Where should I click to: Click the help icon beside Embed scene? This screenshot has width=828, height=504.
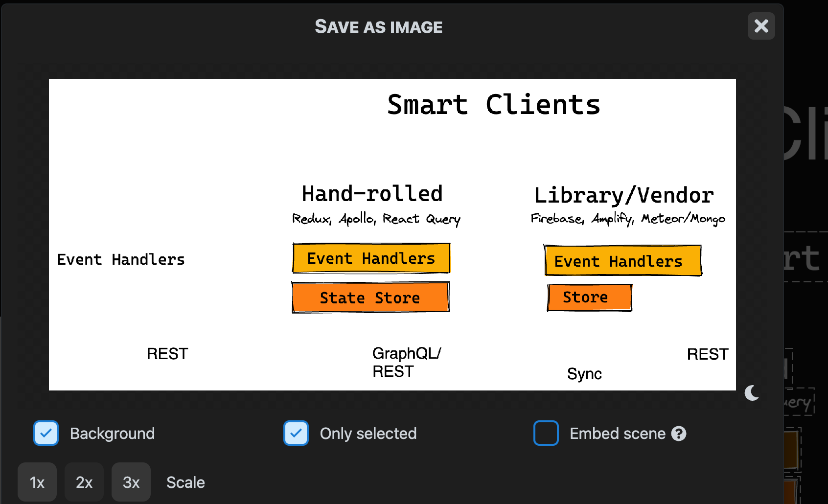pos(679,433)
